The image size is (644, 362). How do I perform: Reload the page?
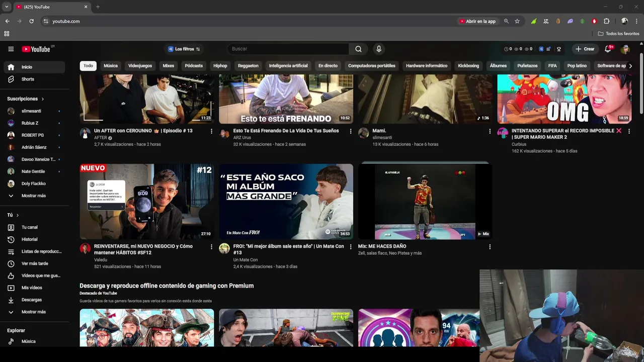[31, 21]
